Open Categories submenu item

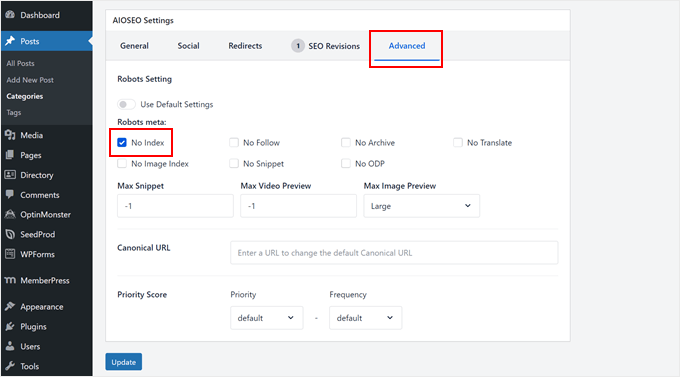[25, 96]
